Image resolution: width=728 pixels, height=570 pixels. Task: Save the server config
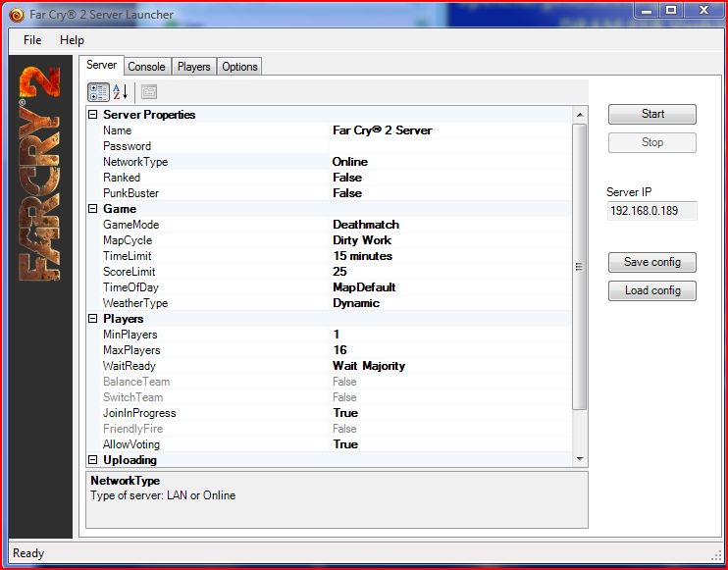pos(652,262)
